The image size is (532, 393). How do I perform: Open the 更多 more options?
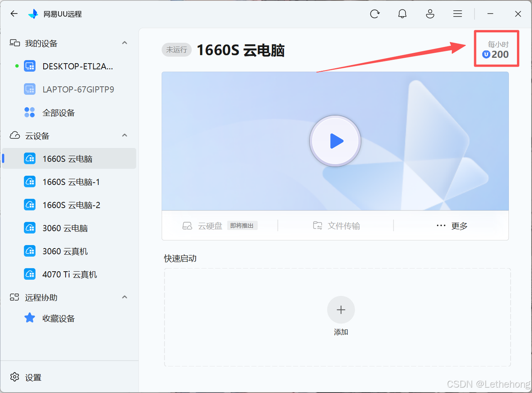tap(452, 226)
